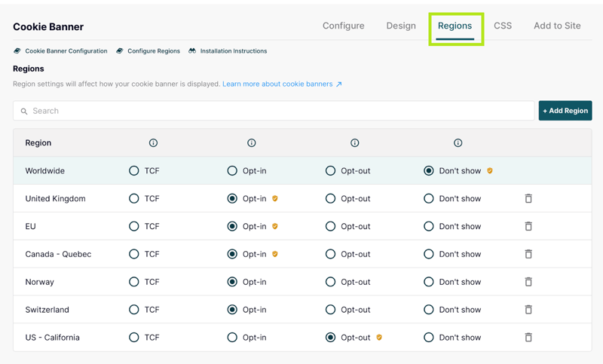Click the Add Region button

coord(565,111)
